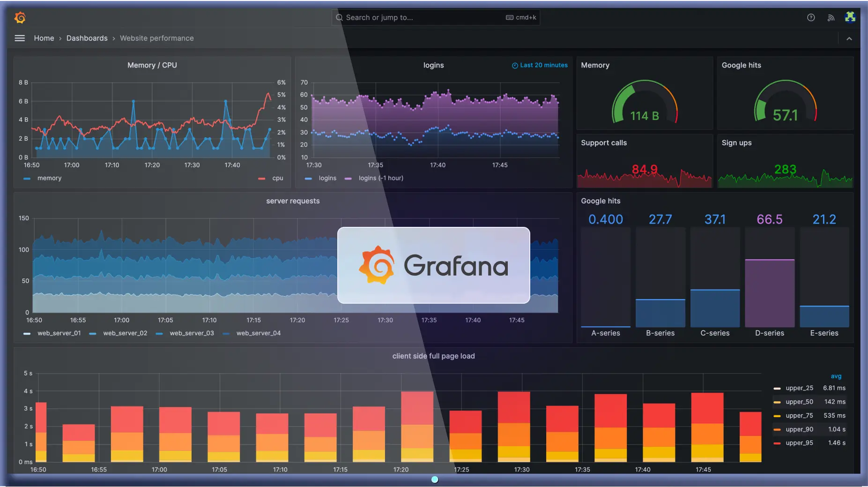Screen dimensions: 868x487
Task: Click the magnifier icon in search bar
Action: (339, 18)
